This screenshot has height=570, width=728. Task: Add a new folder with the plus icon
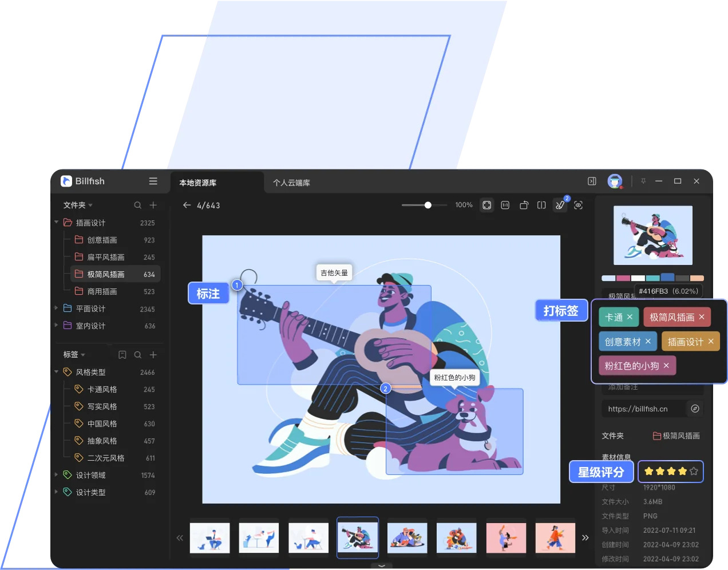(x=153, y=205)
